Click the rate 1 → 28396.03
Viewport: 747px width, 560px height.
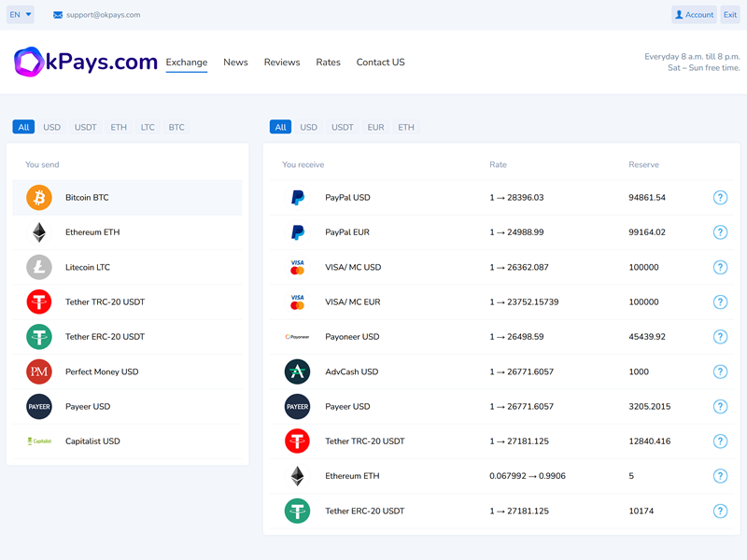[x=516, y=198]
